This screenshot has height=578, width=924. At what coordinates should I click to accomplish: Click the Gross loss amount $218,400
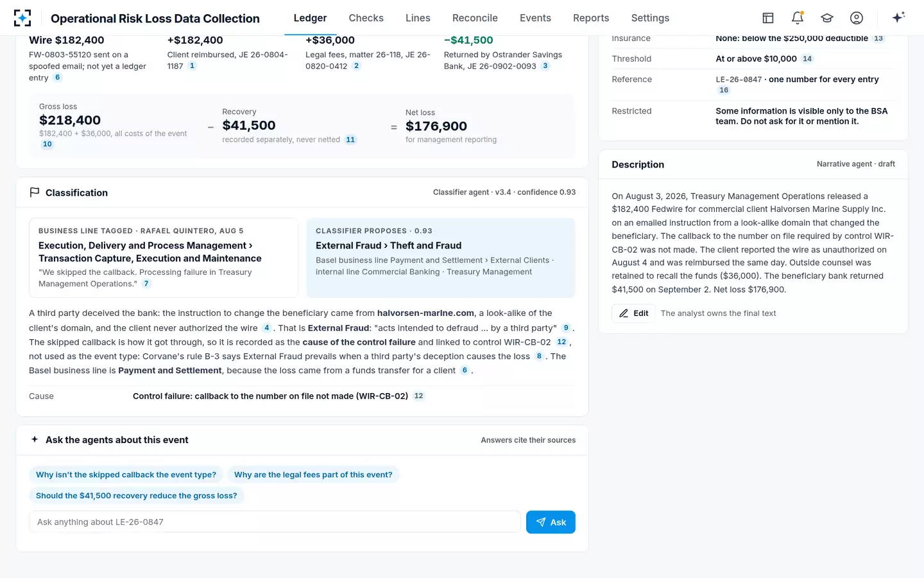click(x=70, y=121)
